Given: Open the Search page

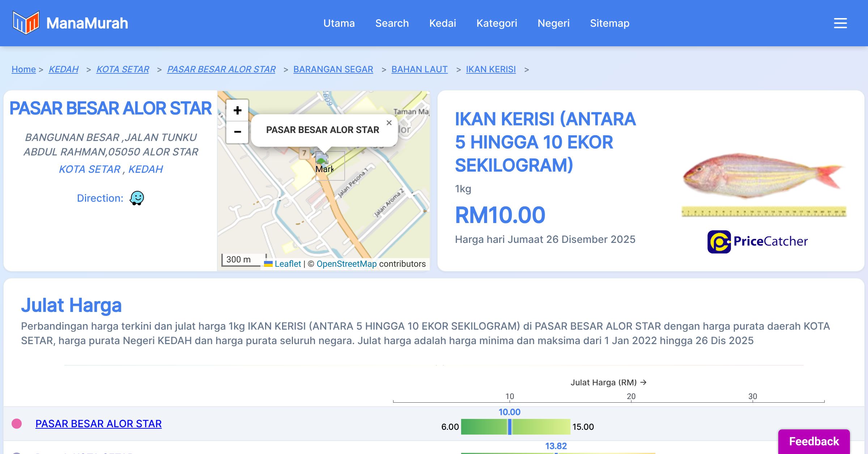Looking at the screenshot, I should [392, 23].
